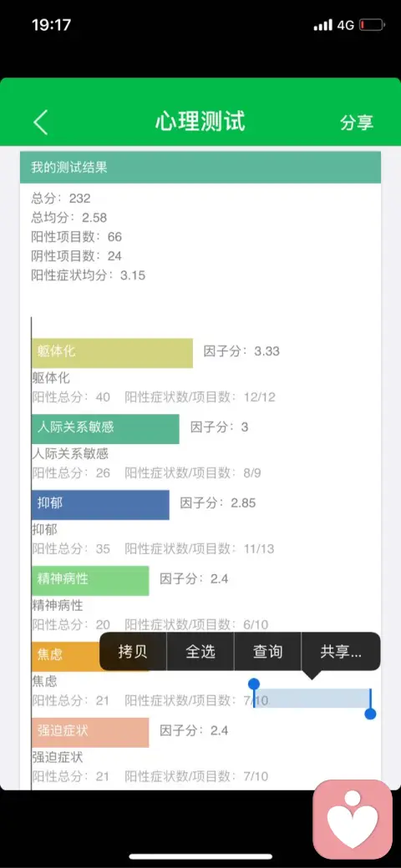Choose 全选 from the popup menu
Screen dimensions: 401x868
[200, 652]
